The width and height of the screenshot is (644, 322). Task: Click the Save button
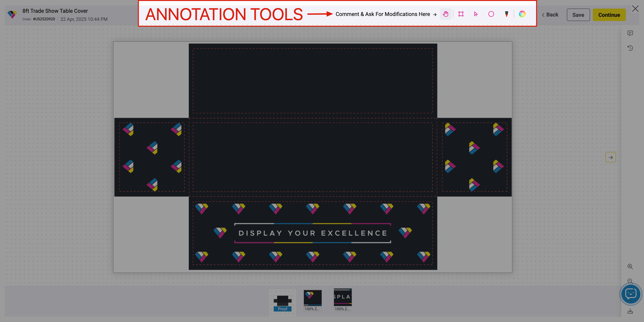click(x=578, y=15)
